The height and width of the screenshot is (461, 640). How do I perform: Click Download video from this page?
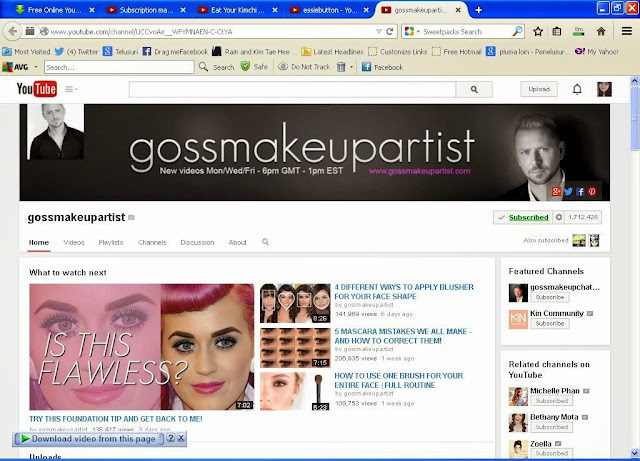89,439
